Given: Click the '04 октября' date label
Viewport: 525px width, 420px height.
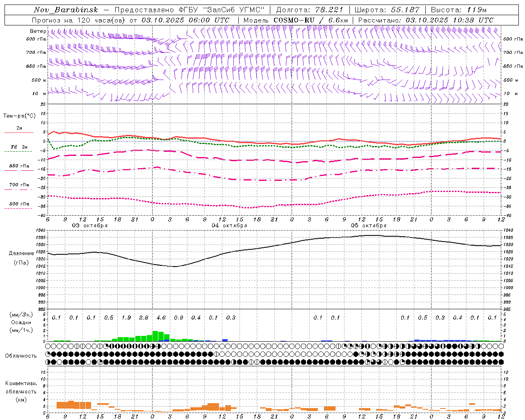Looking at the screenshot, I should point(229,226).
